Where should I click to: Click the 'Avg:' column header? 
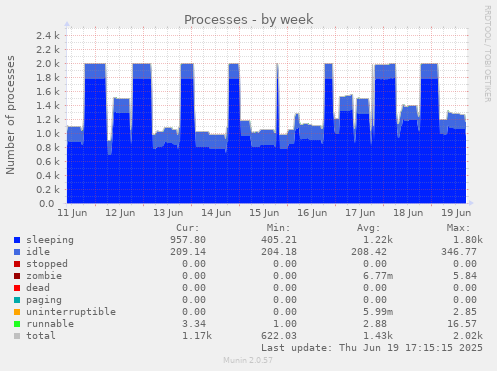coord(368,228)
